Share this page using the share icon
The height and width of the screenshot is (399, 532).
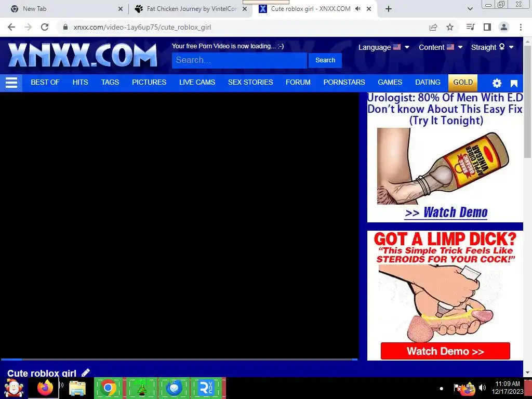tap(433, 27)
